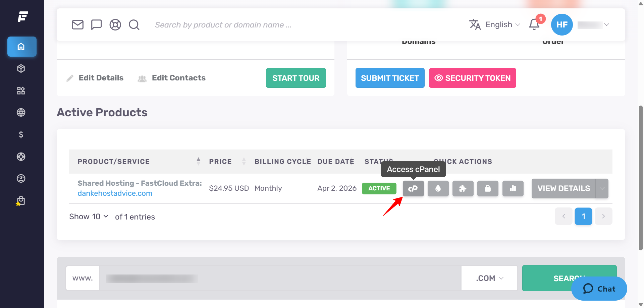Click the bar chart quick action icon
644x308 pixels.
click(x=513, y=188)
